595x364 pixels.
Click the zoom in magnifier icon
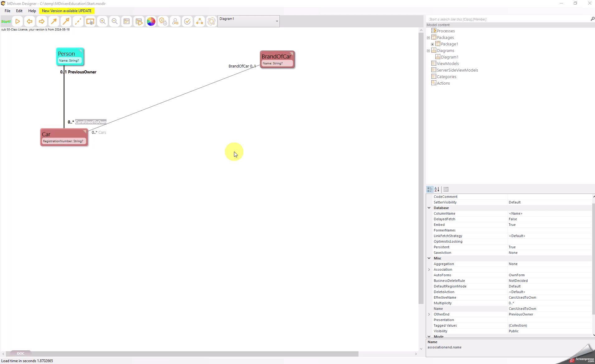point(102,21)
